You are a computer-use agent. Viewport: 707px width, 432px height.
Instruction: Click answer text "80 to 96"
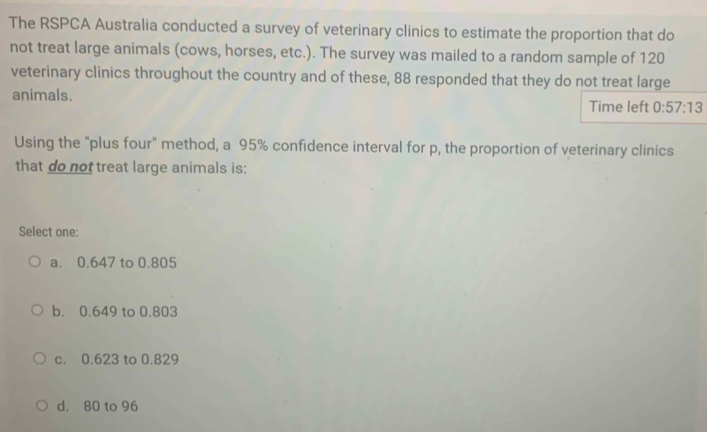[111, 406]
